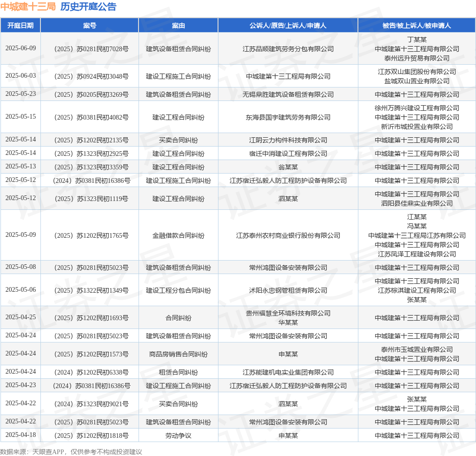
Task: Click plaintiff 东海县国宇建筑劳务有限公司
Action: click(x=288, y=117)
